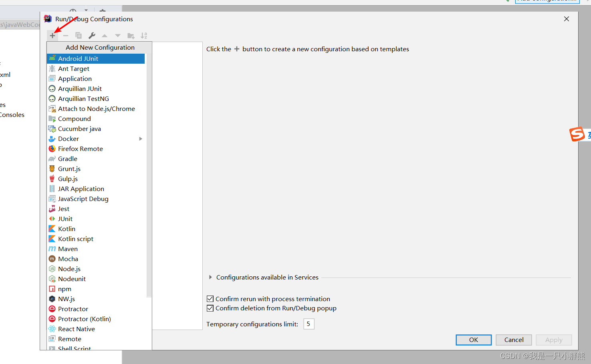Click the Attach to Node.js/Chrome icon

tap(52, 109)
